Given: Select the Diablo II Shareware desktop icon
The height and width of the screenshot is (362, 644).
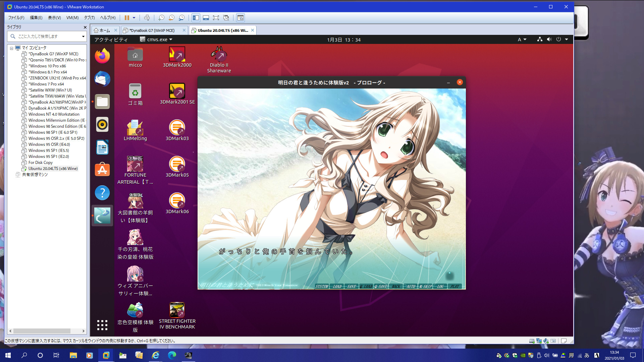Looking at the screenshot, I should click(x=219, y=60).
